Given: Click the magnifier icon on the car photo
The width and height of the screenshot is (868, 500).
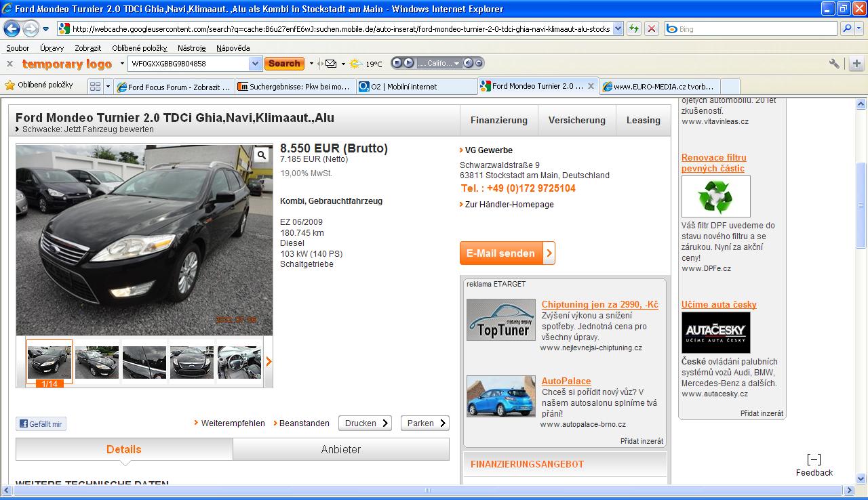Looking at the screenshot, I should pyautogui.click(x=262, y=155).
